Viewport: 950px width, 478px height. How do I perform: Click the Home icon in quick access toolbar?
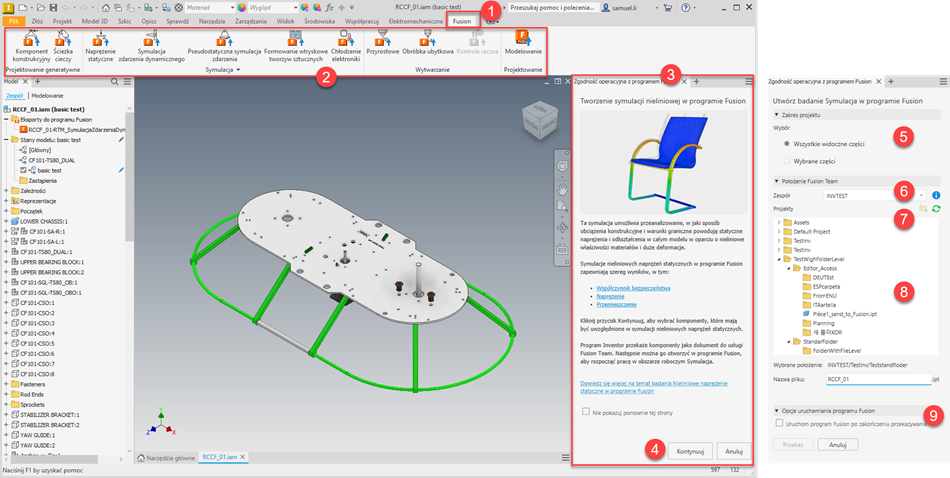click(106, 8)
